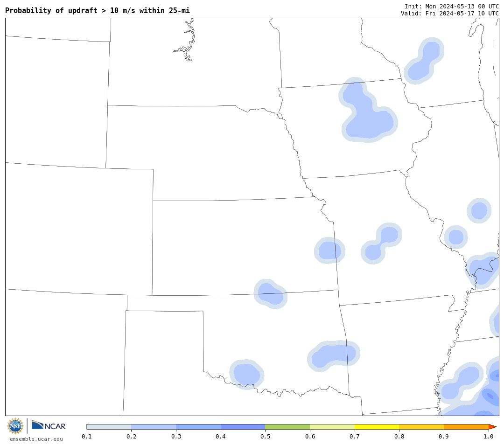The image size is (504, 445).
Task: Click the 1.0 colorbar label
Action: click(489, 436)
